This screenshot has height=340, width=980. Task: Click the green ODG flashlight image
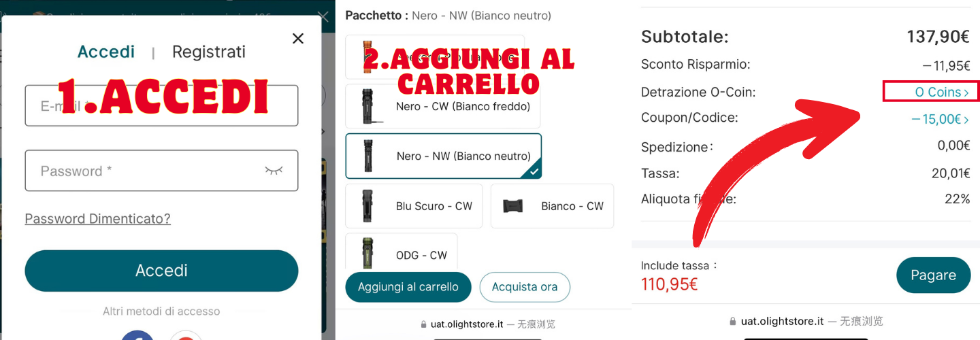[x=367, y=255]
